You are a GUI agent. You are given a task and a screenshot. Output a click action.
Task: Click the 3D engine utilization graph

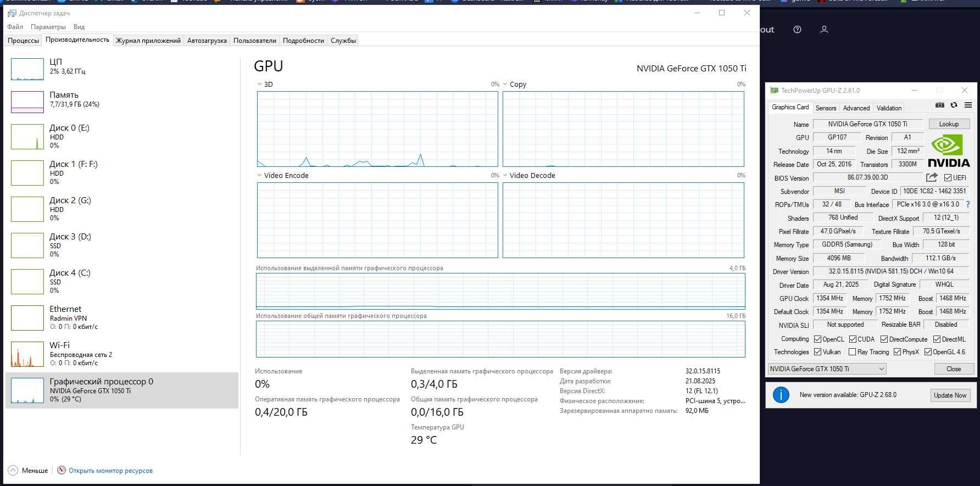coord(377,129)
